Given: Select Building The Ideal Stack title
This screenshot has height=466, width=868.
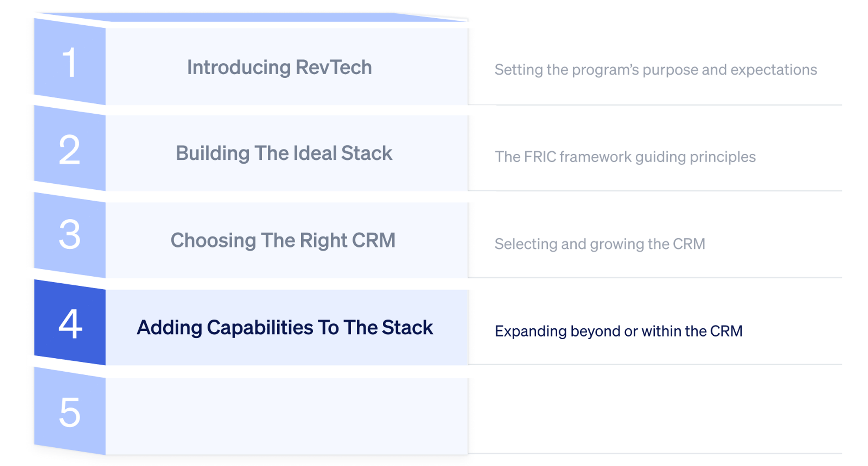Looking at the screenshot, I should click(x=284, y=153).
